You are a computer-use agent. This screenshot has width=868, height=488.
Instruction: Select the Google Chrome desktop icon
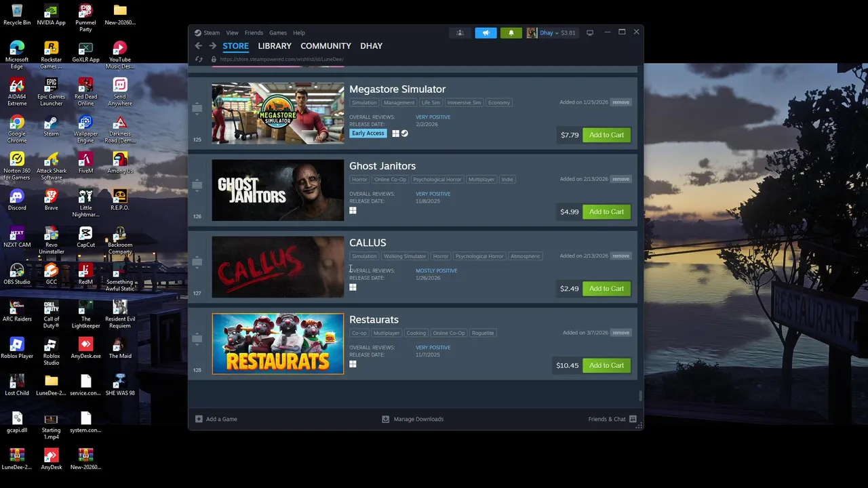coord(17,129)
